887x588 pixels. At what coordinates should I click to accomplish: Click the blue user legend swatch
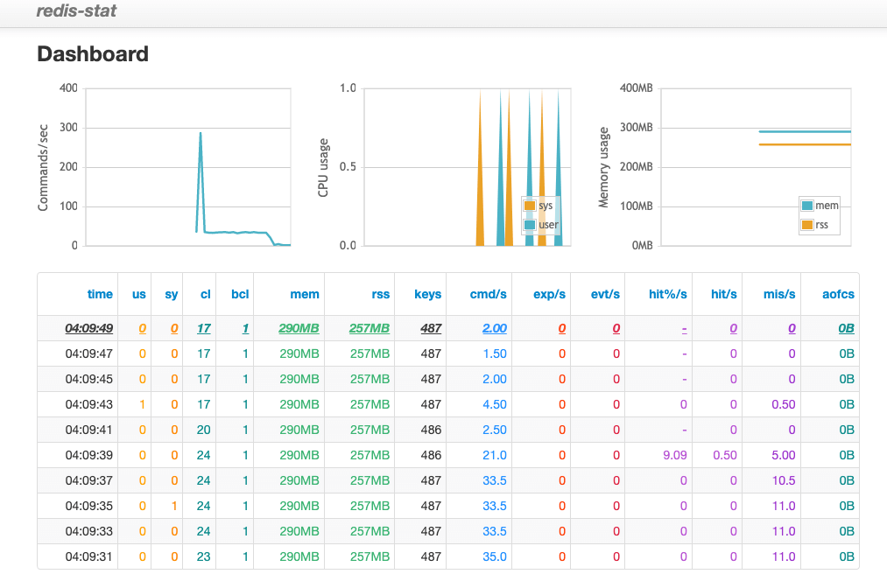530,225
